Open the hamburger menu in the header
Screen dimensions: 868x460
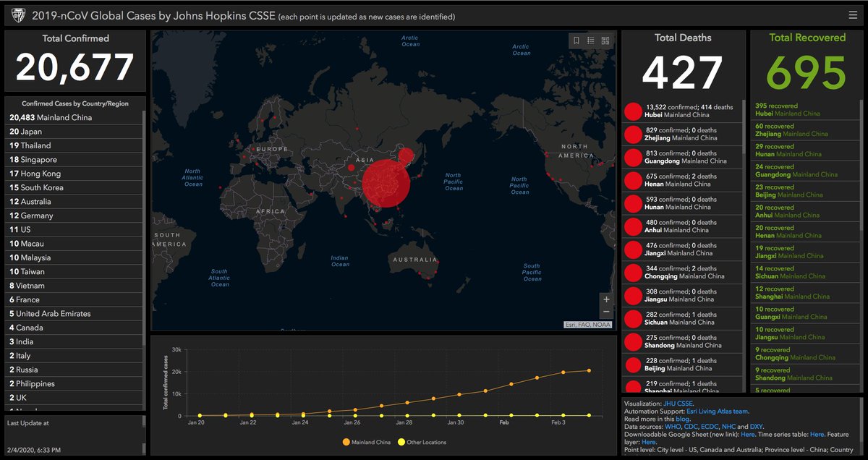pyautogui.click(x=854, y=14)
